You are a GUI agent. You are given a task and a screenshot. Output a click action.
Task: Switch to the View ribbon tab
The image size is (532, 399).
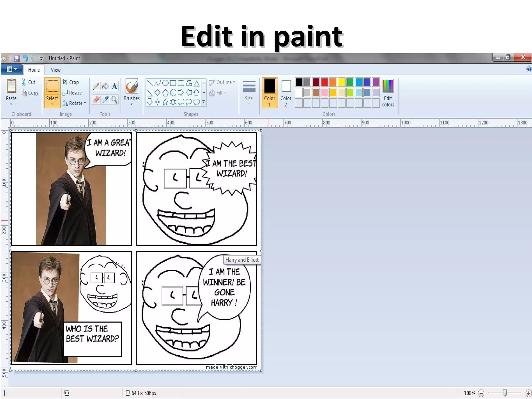[56, 70]
